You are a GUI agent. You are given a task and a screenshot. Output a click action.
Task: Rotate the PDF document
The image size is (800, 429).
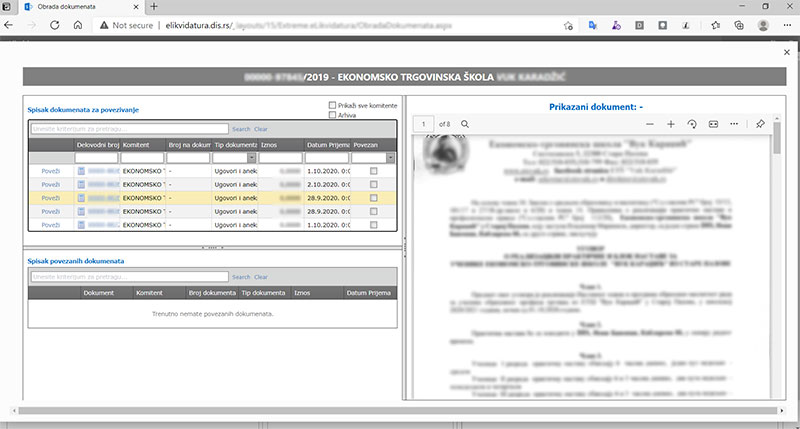point(692,124)
